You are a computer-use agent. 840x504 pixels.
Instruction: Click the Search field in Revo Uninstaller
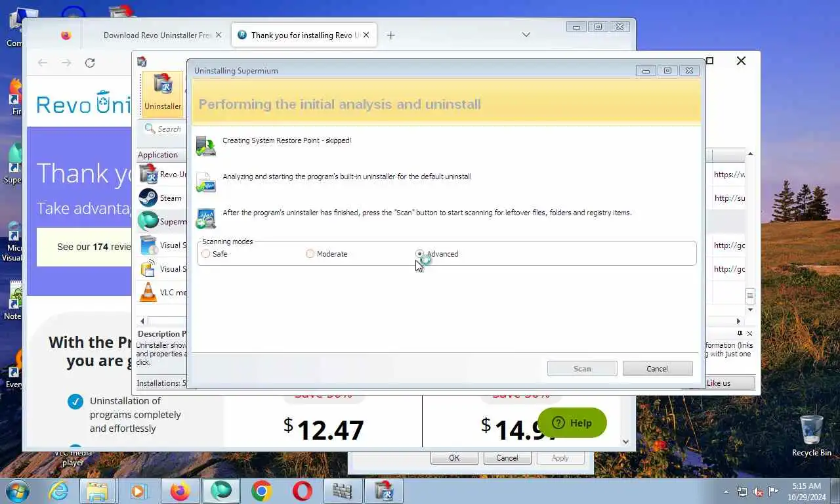pyautogui.click(x=164, y=129)
